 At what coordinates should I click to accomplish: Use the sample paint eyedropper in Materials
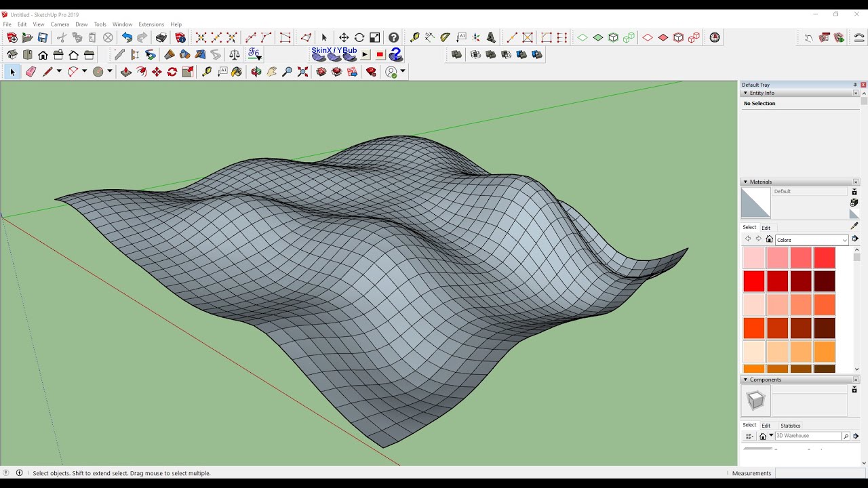[854, 226]
